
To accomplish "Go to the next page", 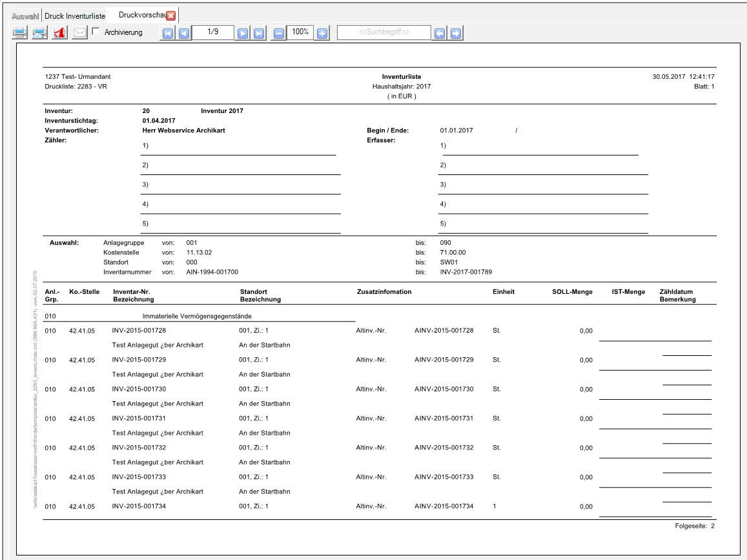I will (x=243, y=33).
